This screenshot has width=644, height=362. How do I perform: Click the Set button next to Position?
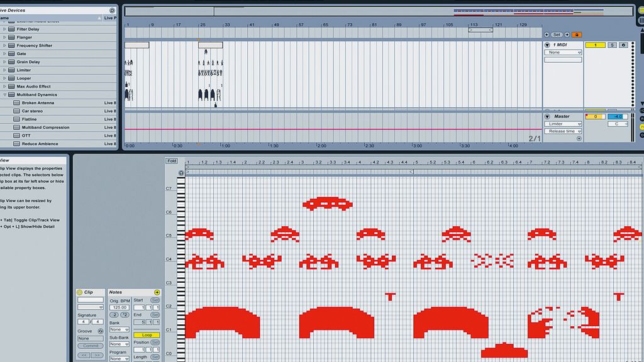pyautogui.click(x=155, y=343)
